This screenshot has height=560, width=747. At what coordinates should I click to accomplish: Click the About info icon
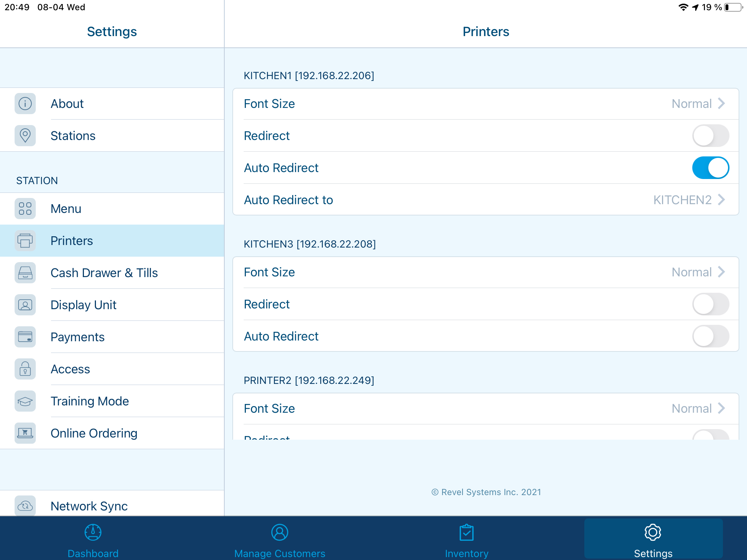25,104
